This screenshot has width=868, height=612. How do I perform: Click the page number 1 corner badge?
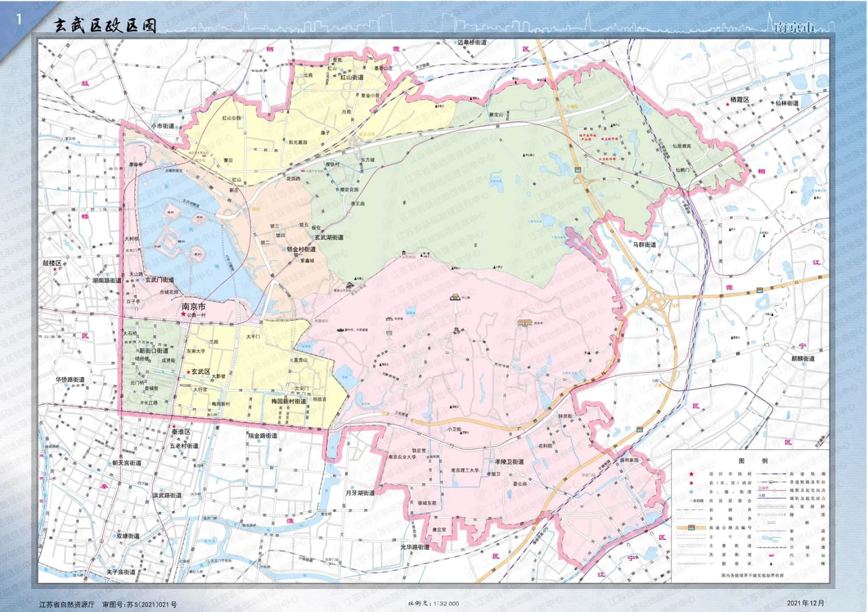(18, 19)
